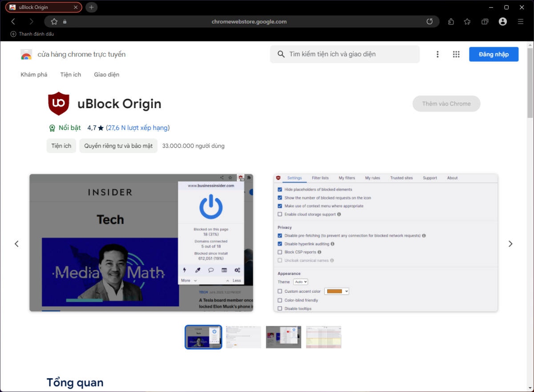Screen dimensions: 534x392
Task: Open the Google apps grid icon
Action: tap(456, 54)
